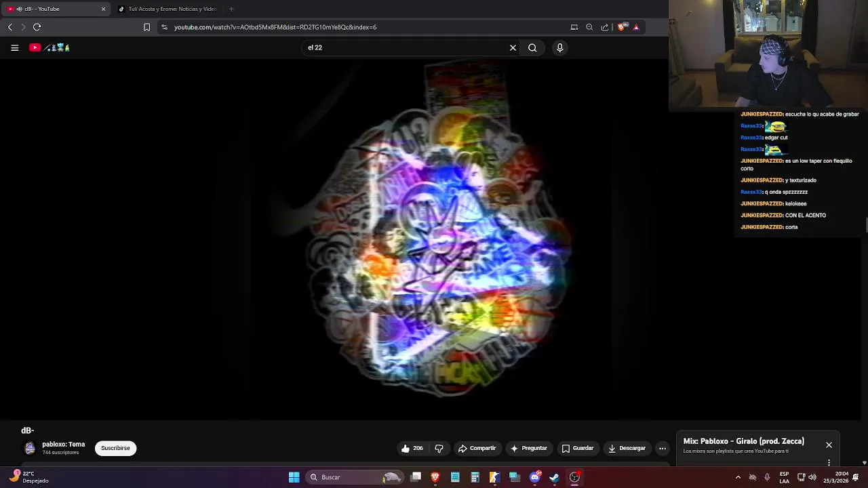Viewport: 868px width, 488px height.
Task: Close the 'Mix: Pabloxo - Giralo' playlist panel
Action: tap(829, 445)
